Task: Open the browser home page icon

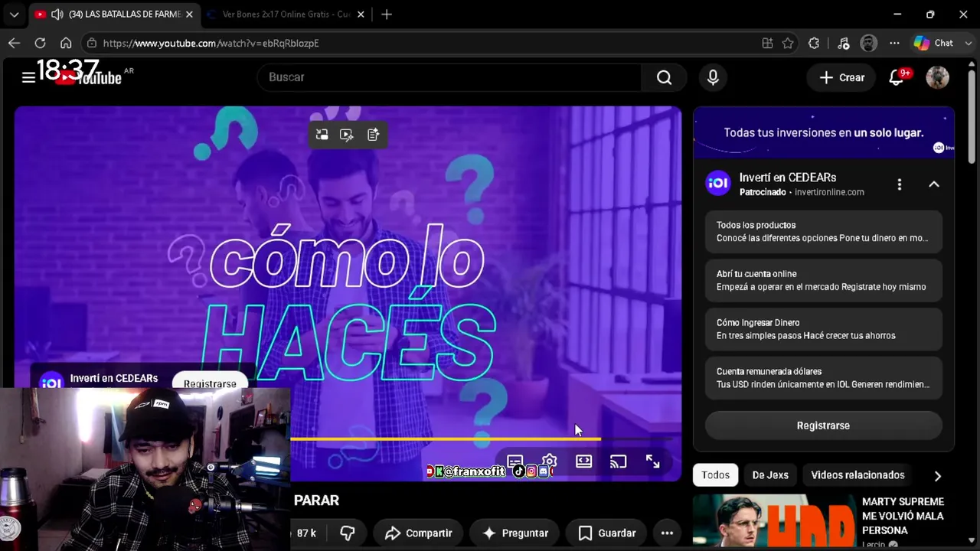Action: click(x=66, y=44)
